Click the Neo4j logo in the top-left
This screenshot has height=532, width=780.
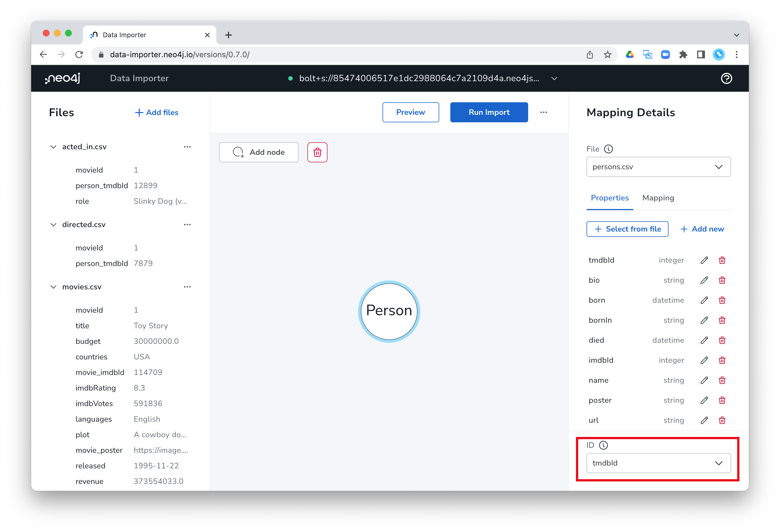(64, 78)
